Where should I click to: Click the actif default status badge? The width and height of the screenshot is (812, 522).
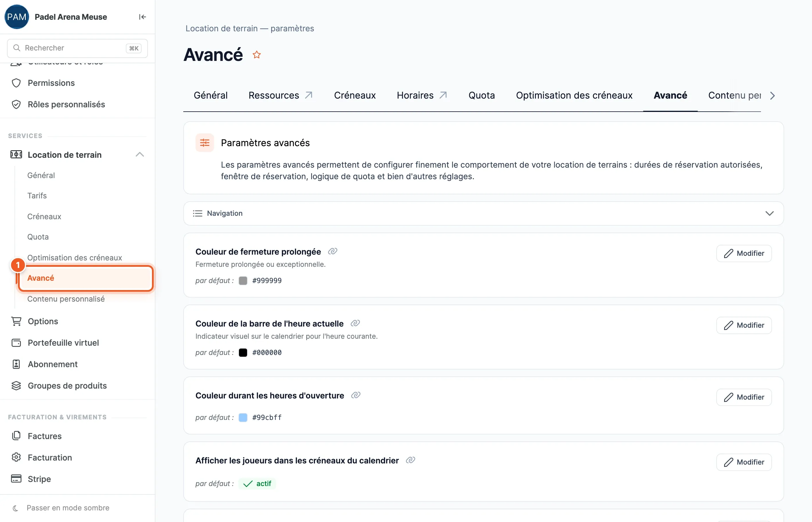coord(257,483)
